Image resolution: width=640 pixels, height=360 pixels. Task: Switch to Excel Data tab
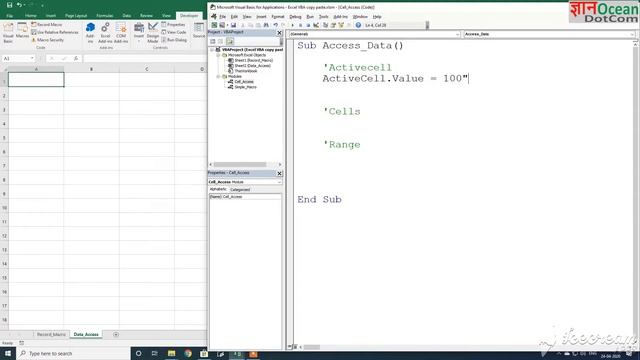(127, 16)
